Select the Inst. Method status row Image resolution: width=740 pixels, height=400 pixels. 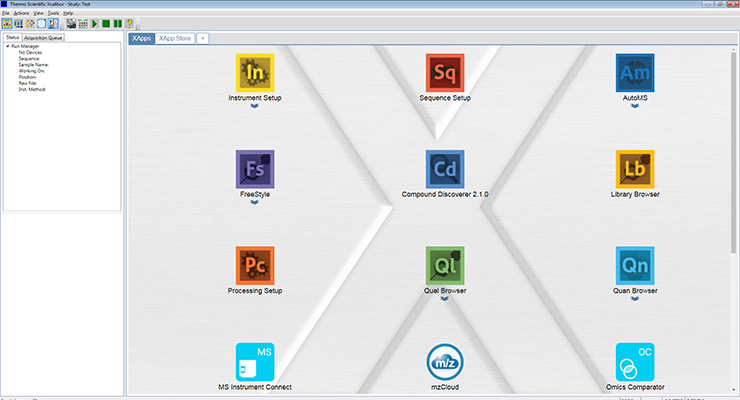pos(32,89)
